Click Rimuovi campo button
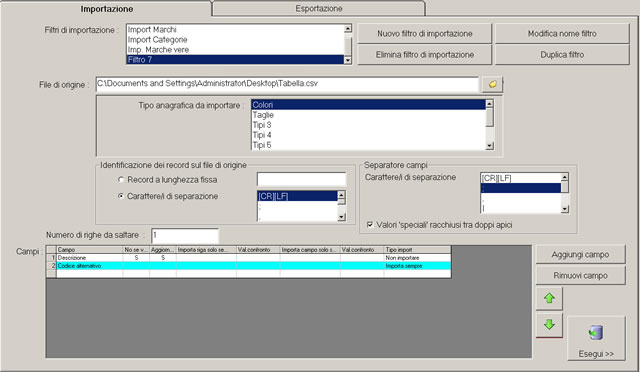 coord(580,276)
